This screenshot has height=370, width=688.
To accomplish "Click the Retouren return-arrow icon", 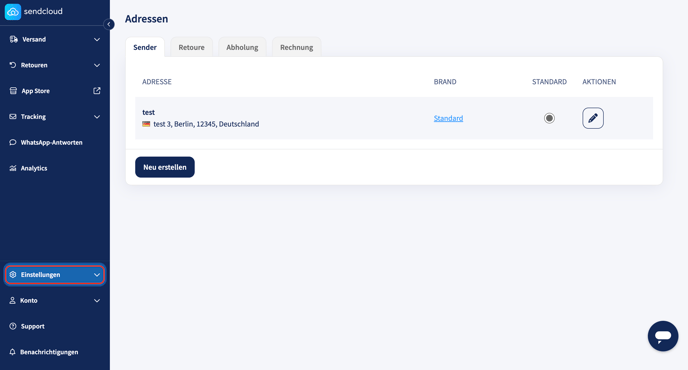I will pyautogui.click(x=13, y=65).
